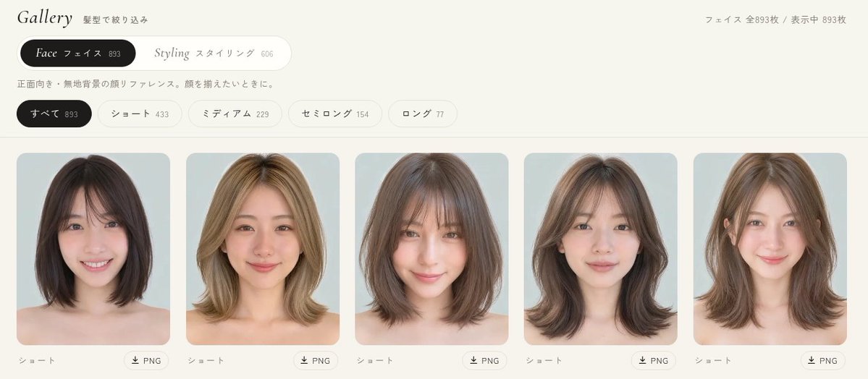This screenshot has height=379, width=868.
Task: Open the blonde highlighted hair thumbnail
Action: (263, 249)
